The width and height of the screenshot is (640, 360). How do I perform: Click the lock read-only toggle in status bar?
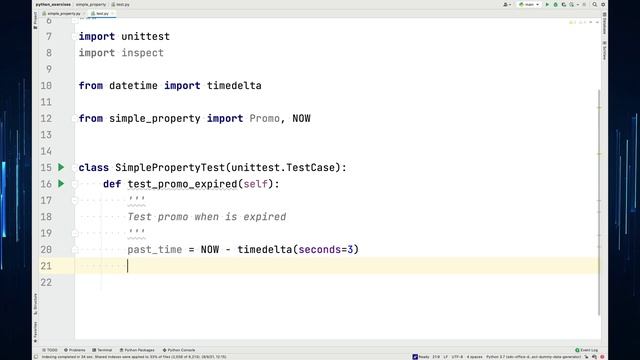click(587, 357)
